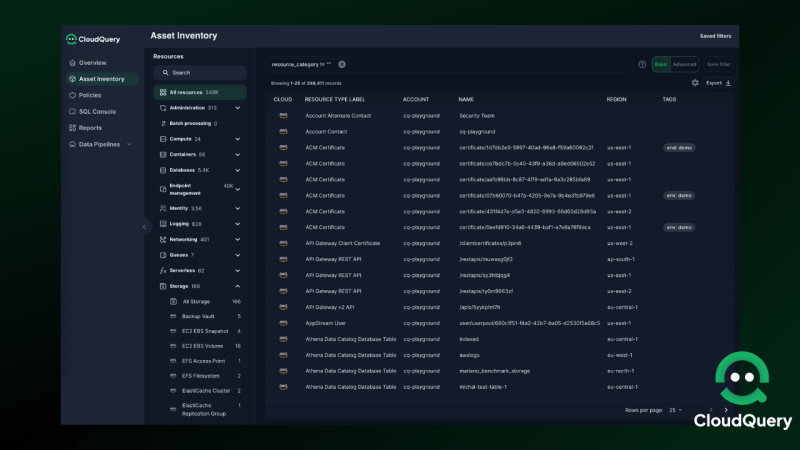Sort by NAME column header
The height and width of the screenshot is (450, 800).
tap(466, 100)
